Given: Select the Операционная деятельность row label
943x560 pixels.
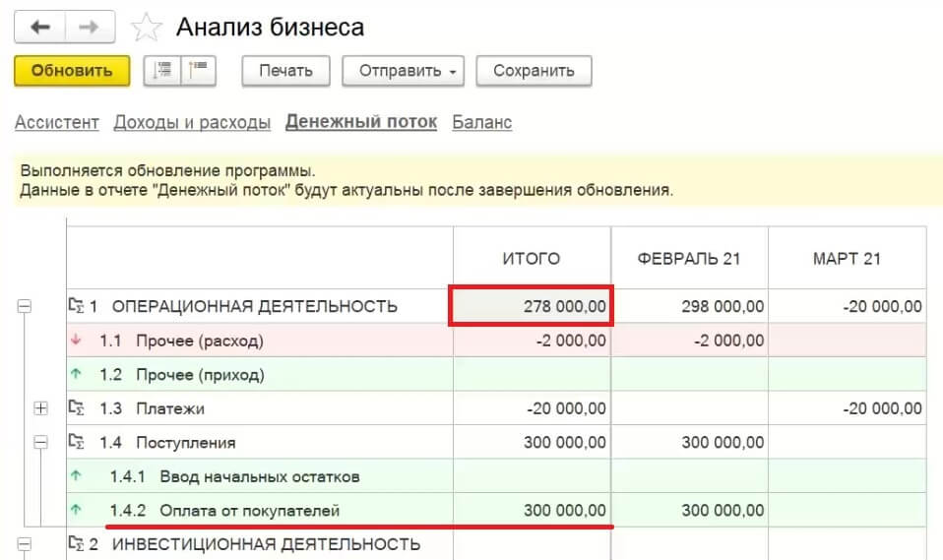Looking at the screenshot, I should 254,306.
